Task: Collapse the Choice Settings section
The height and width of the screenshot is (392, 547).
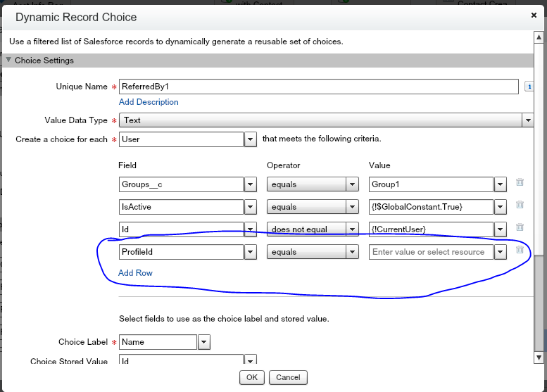Action: coord(9,61)
